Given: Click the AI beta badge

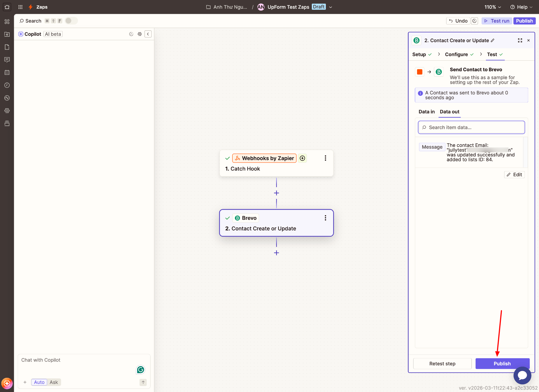Looking at the screenshot, I should pos(53,34).
